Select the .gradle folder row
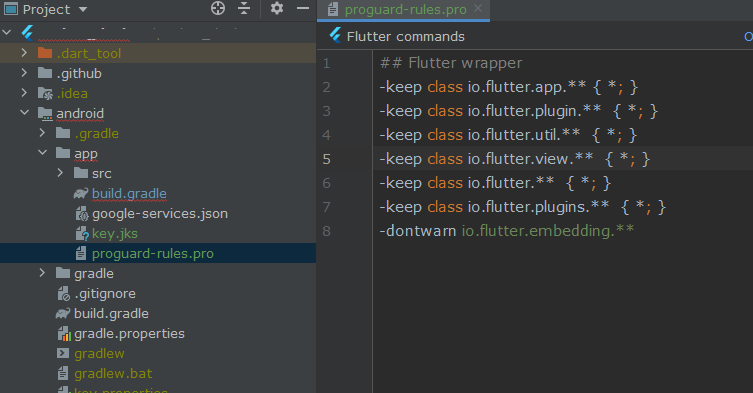Image resolution: width=753 pixels, height=393 pixels. pyautogui.click(x=158, y=133)
